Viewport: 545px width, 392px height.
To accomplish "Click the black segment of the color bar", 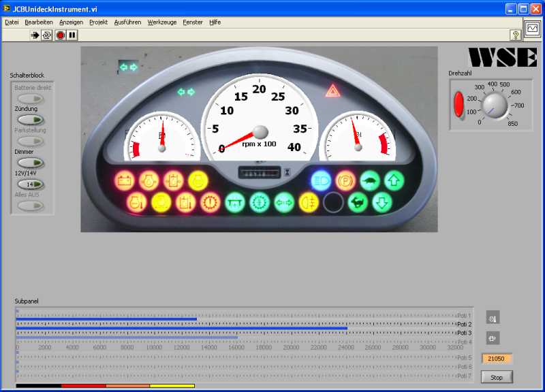I will (39, 386).
